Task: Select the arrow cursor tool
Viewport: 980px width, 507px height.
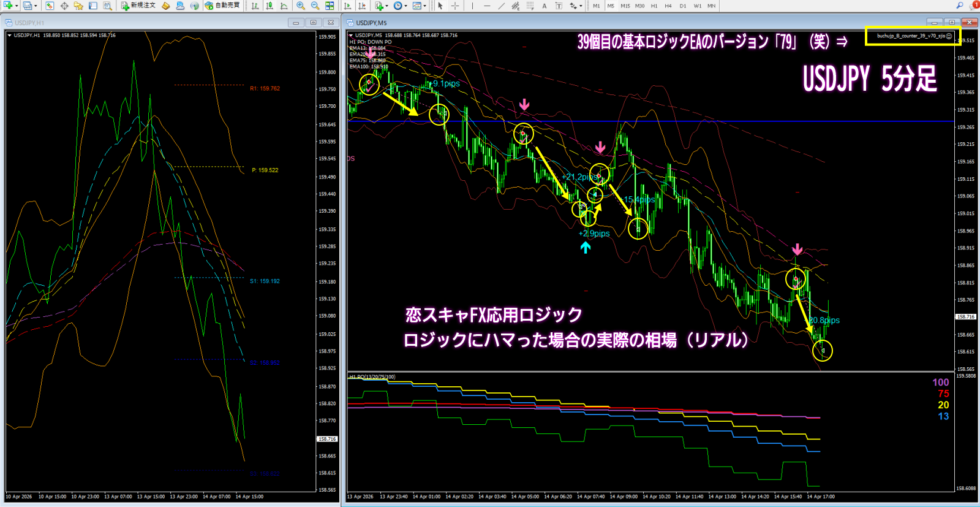Action: click(440, 6)
